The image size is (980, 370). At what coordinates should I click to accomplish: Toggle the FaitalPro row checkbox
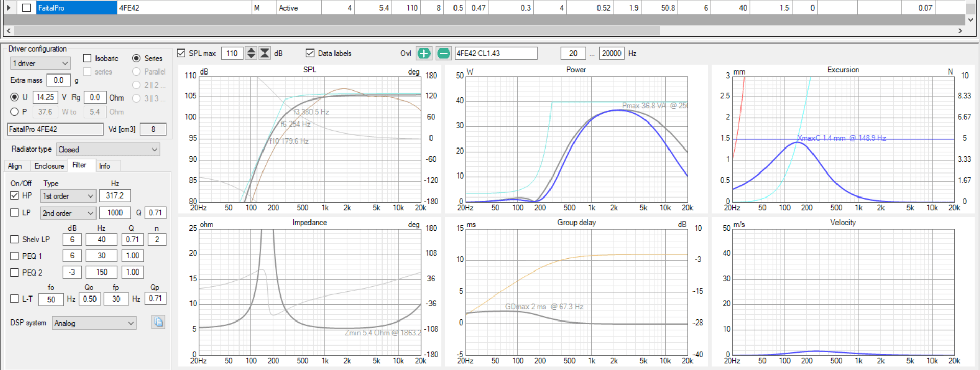[x=27, y=8]
